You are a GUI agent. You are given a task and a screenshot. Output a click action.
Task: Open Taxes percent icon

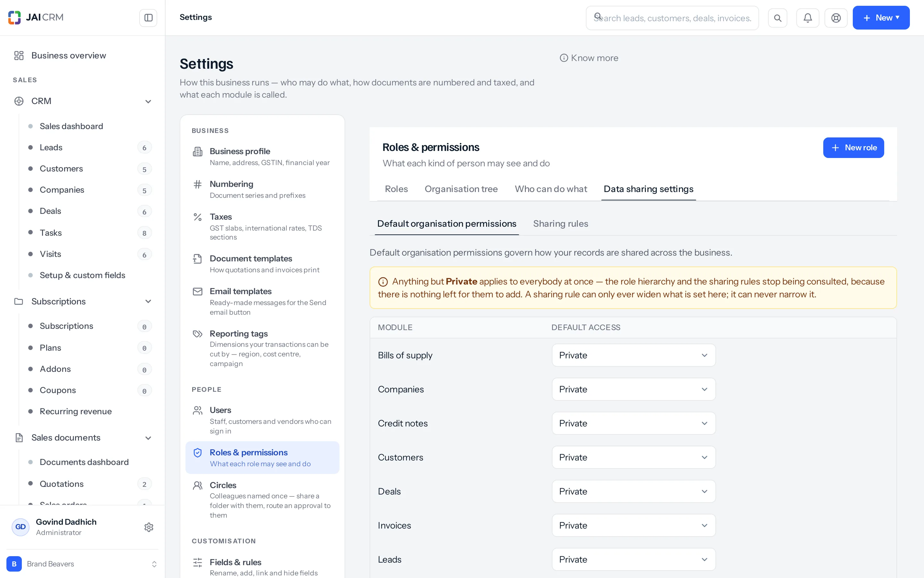click(197, 217)
